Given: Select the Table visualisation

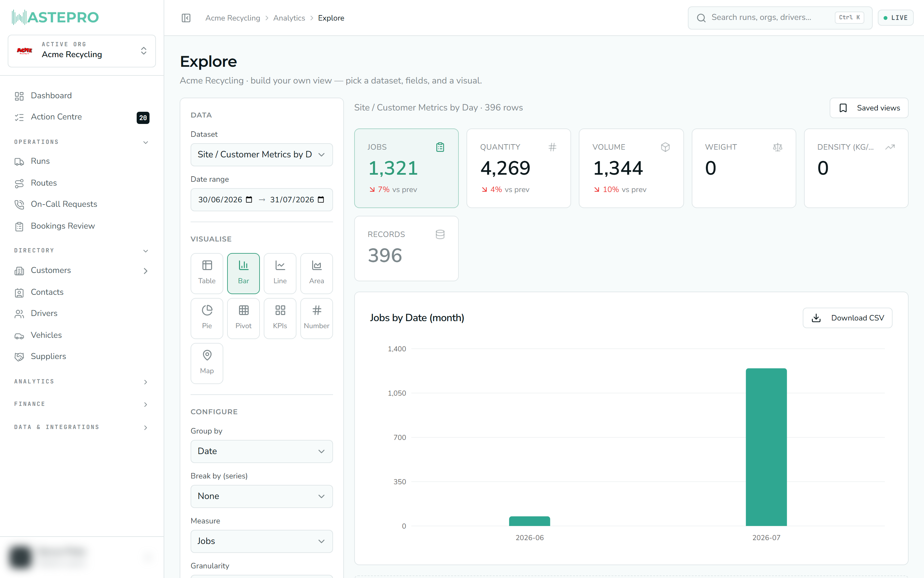Looking at the screenshot, I should point(207,273).
